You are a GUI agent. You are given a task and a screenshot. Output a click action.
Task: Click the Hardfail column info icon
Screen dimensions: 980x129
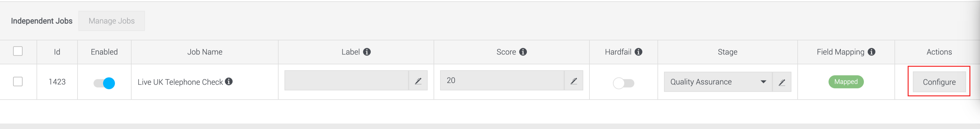tap(638, 52)
